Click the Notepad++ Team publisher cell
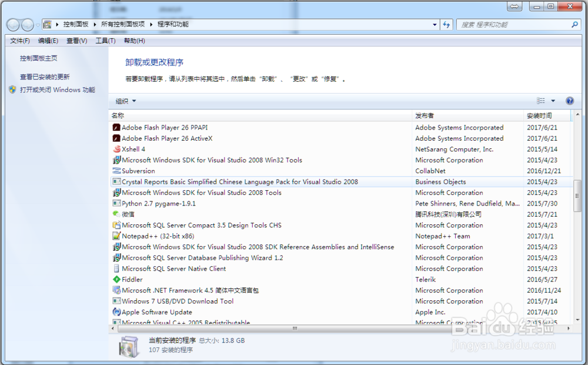This screenshot has height=365, width=588. (443, 236)
